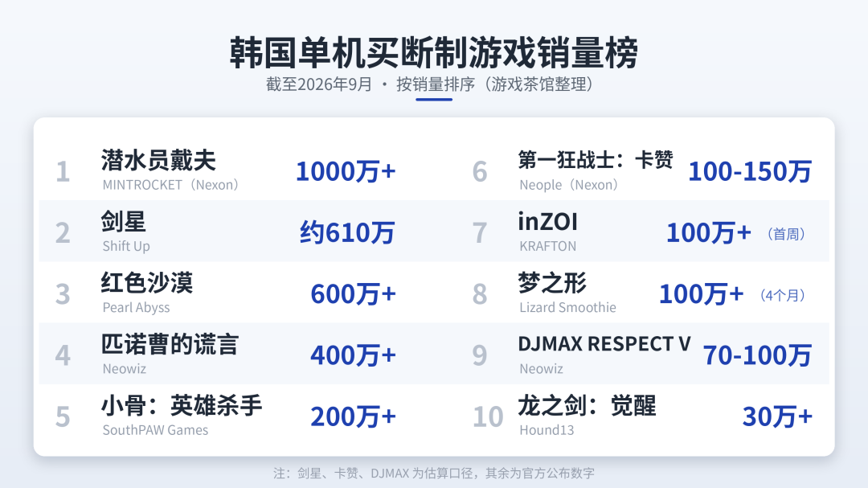Click rank number 1
Screen dimensions: 868x488
coord(63,172)
